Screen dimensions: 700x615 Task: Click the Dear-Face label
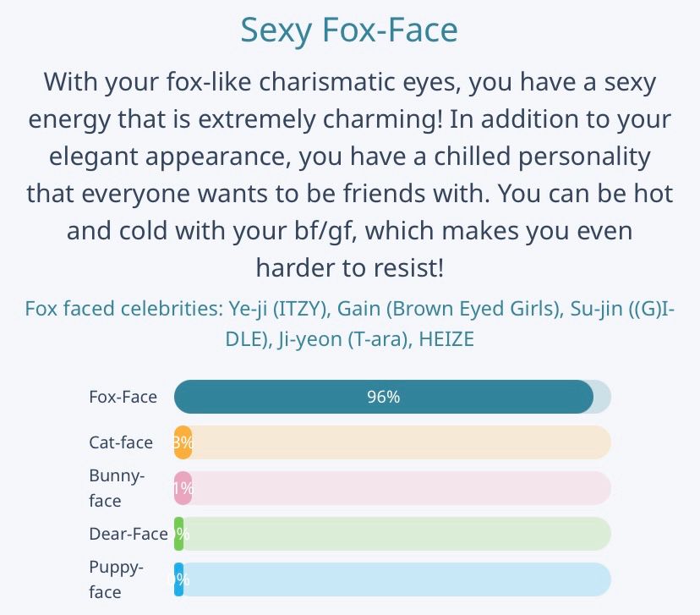pos(128,534)
